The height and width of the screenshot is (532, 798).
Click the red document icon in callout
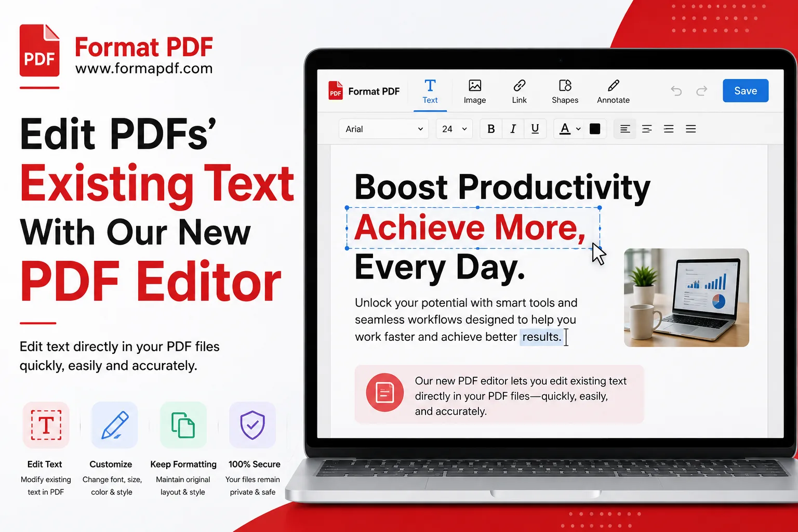pyautogui.click(x=384, y=393)
